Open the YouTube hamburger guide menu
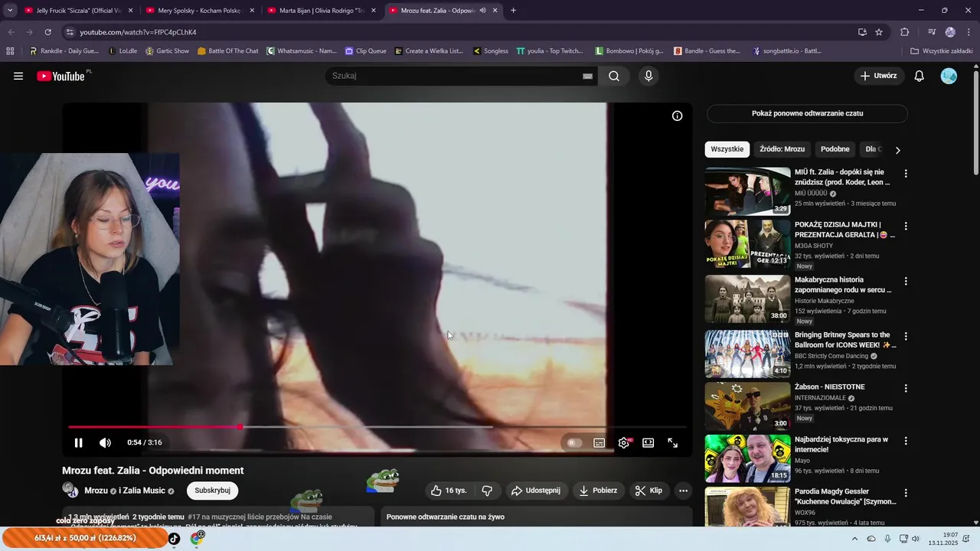This screenshot has width=980, height=551. tap(18, 76)
